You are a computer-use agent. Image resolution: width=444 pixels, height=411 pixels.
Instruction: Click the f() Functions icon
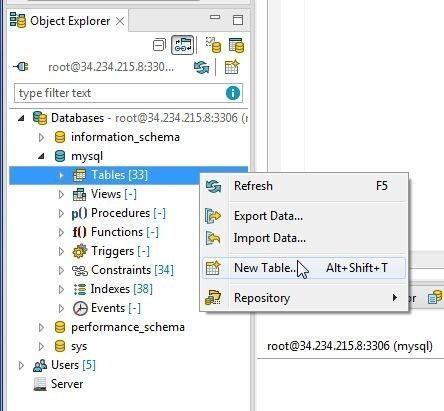point(79,232)
